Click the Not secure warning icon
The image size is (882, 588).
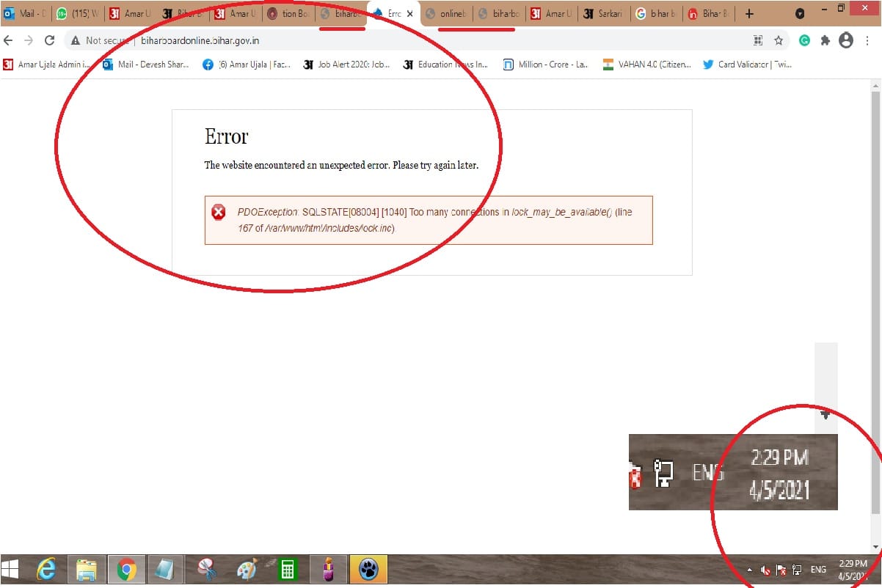[75, 41]
